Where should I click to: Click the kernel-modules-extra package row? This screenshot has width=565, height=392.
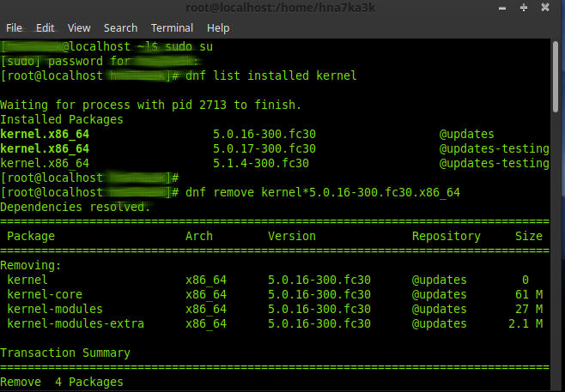pos(275,323)
